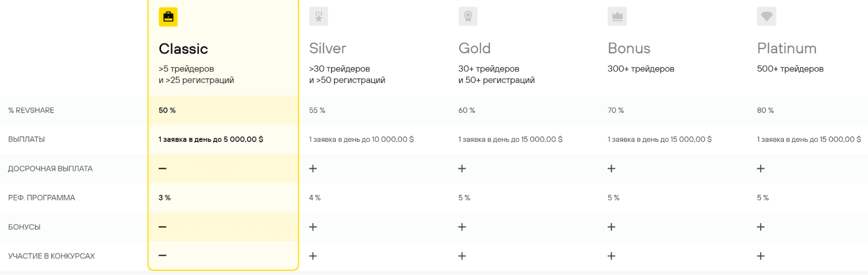Viewport: 868px width, 275px height.
Task: Click the Bonus tier crown icon
Action: (x=617, y=16)
